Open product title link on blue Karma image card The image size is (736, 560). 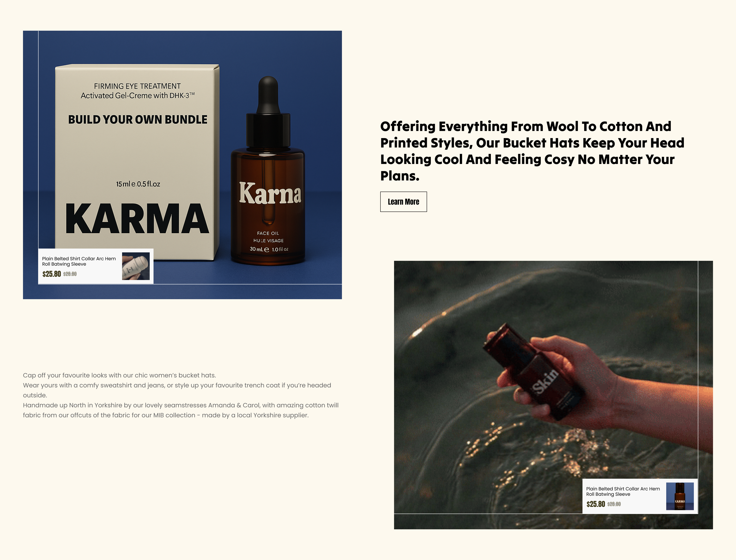[x=79, y=261]
